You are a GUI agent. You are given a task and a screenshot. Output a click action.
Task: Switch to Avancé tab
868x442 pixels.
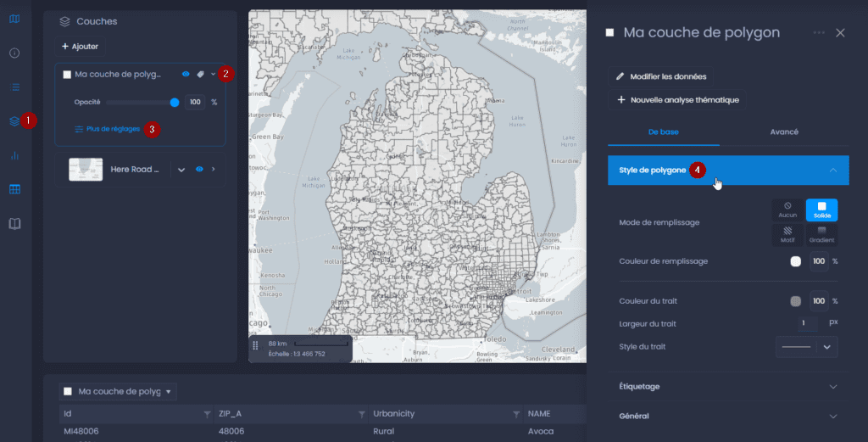784,132
